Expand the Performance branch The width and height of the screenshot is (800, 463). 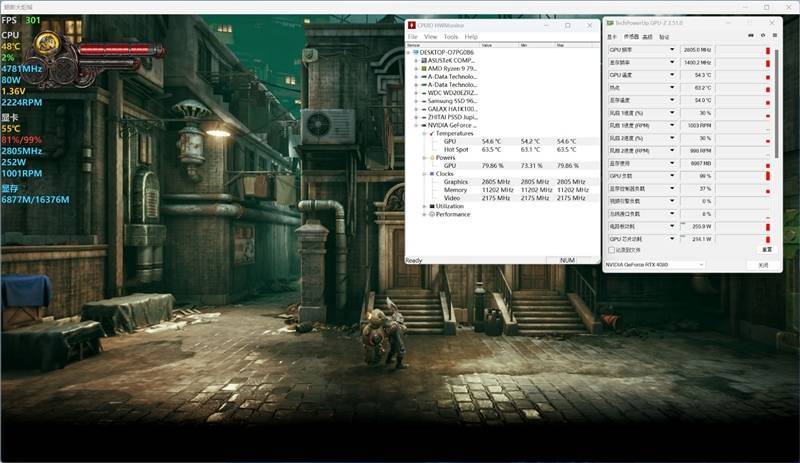(424, 214)
